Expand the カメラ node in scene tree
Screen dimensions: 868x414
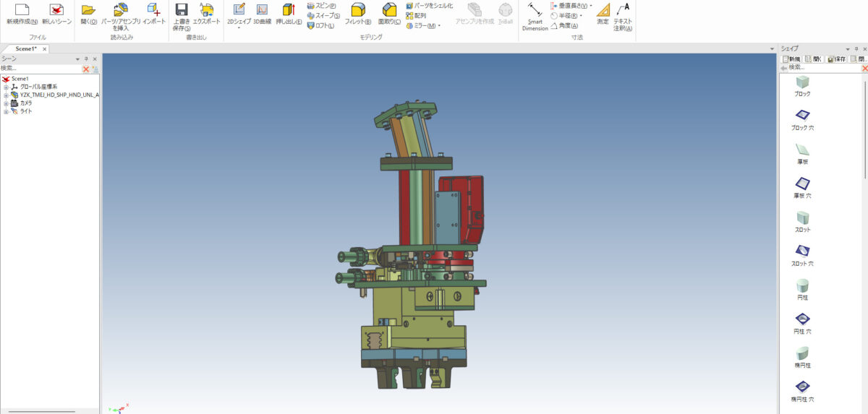tap(6, 103)
